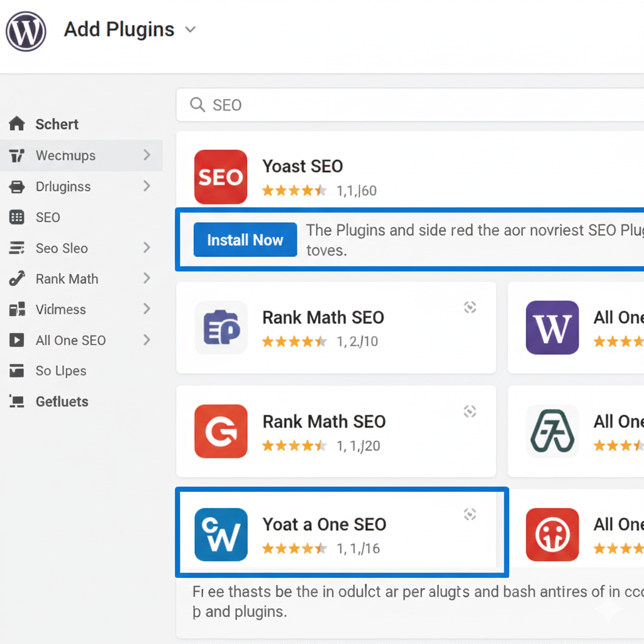This screenshot has height=644, width=644.
Task: Click the Drluginss printer-style icon
Action: 17,186
